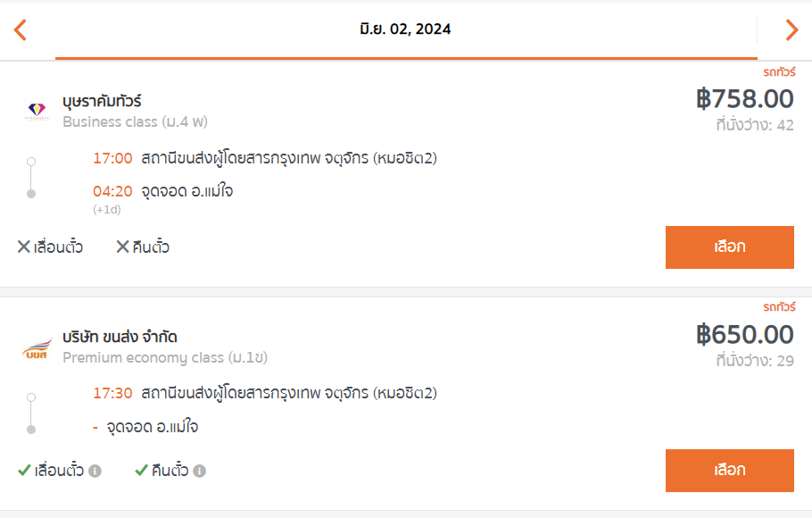Click info icon next to เลื่อนตั๋ว
Viewport: 812px width, 518px height.
coord(95,471)
